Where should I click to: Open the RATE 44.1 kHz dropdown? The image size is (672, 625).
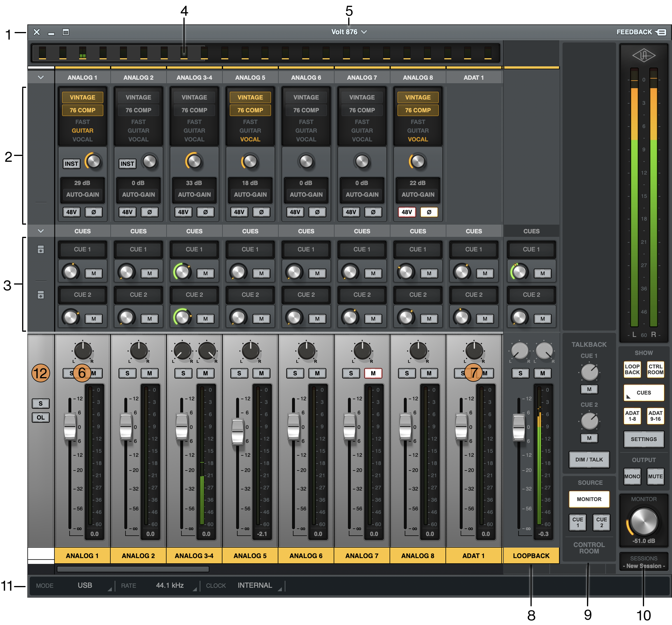tap(170, 585)
